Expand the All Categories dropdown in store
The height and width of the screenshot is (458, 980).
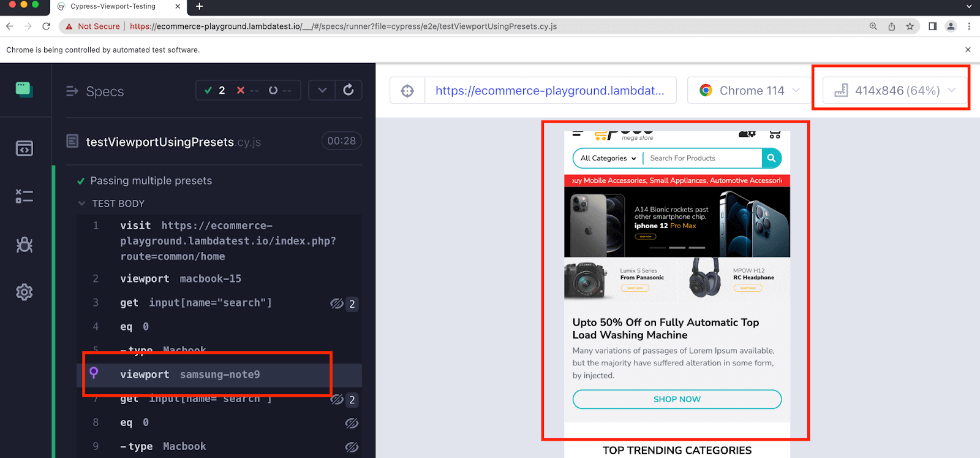pos(608,158)
